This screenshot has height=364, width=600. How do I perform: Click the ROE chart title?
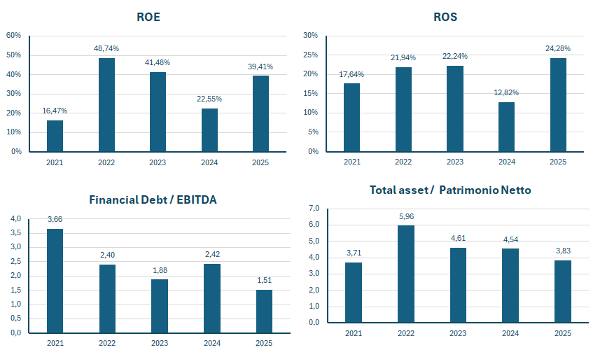(148, 17)
